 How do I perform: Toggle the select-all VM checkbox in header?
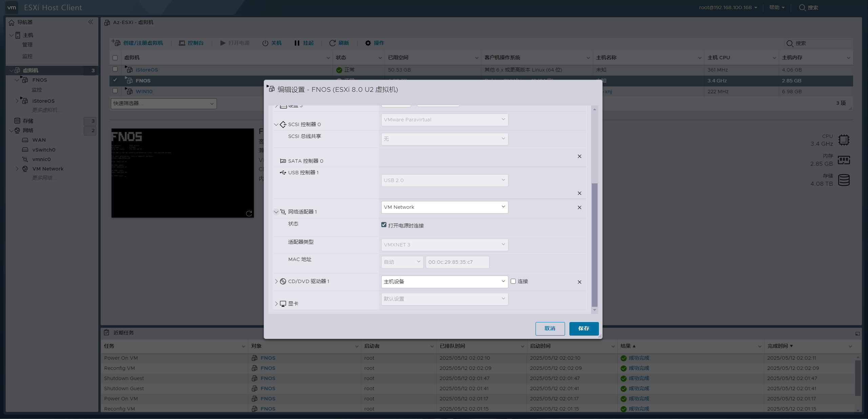coord(115,58)
